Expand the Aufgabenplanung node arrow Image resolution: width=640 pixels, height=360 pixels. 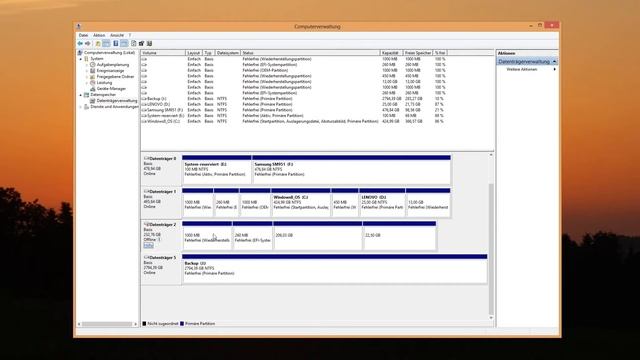click(87, 64)
